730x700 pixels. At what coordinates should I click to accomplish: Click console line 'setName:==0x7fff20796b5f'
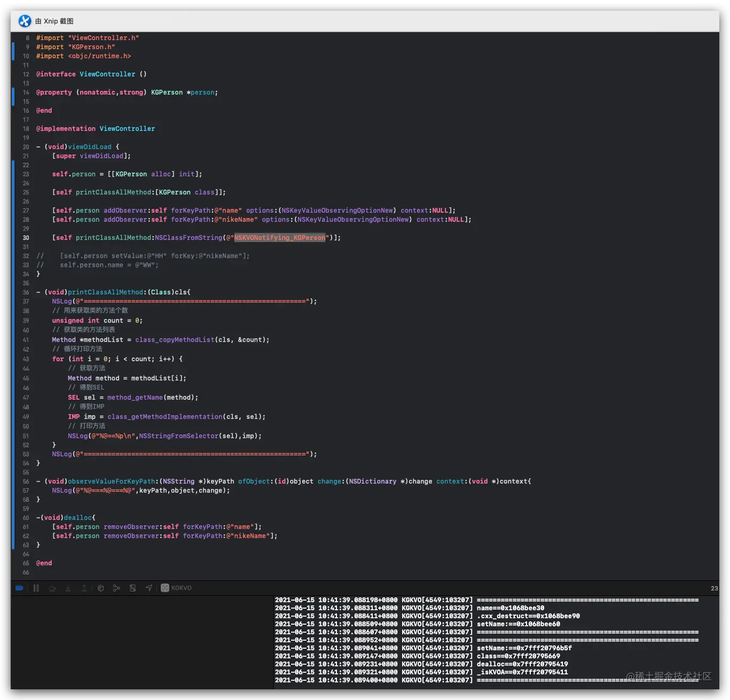point(423,648)
